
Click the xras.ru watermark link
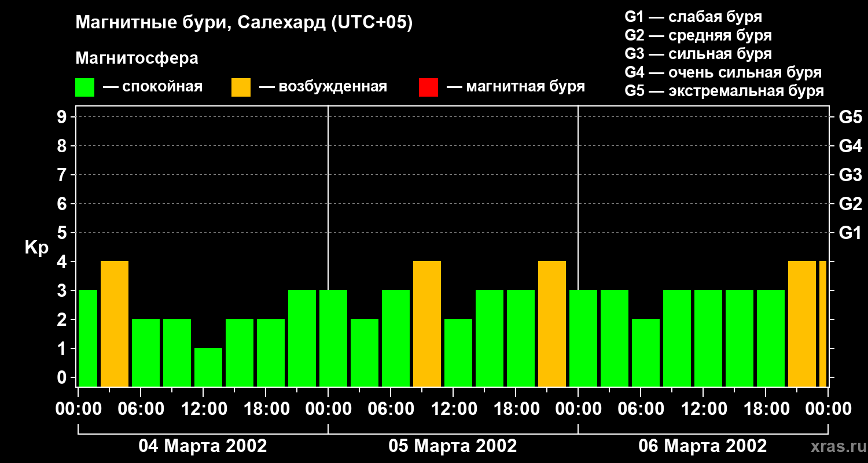point(835,446)
